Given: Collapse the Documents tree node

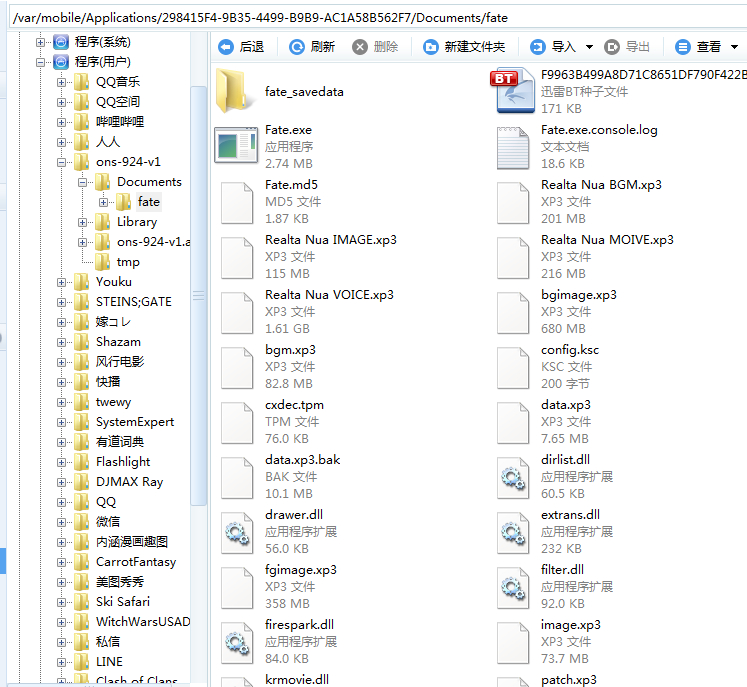Looking at the screenshot, I should 82,182.
